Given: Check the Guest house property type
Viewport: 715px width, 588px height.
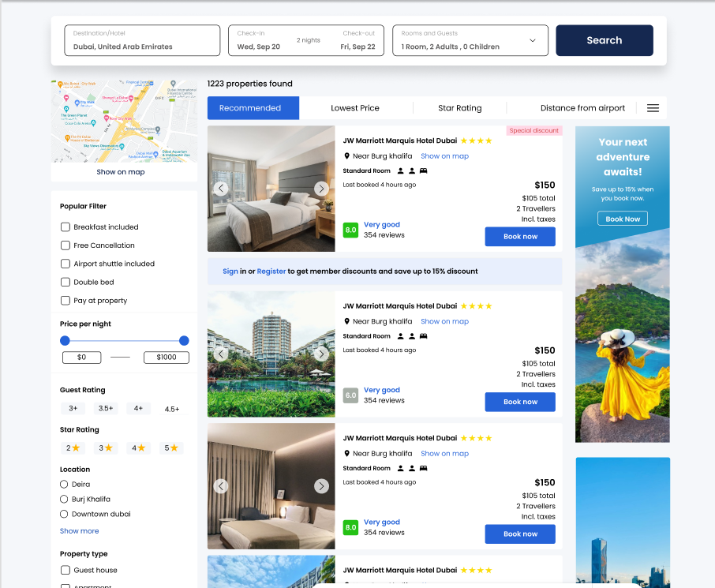Looking at the screenshot, I should tap(66, 570).
